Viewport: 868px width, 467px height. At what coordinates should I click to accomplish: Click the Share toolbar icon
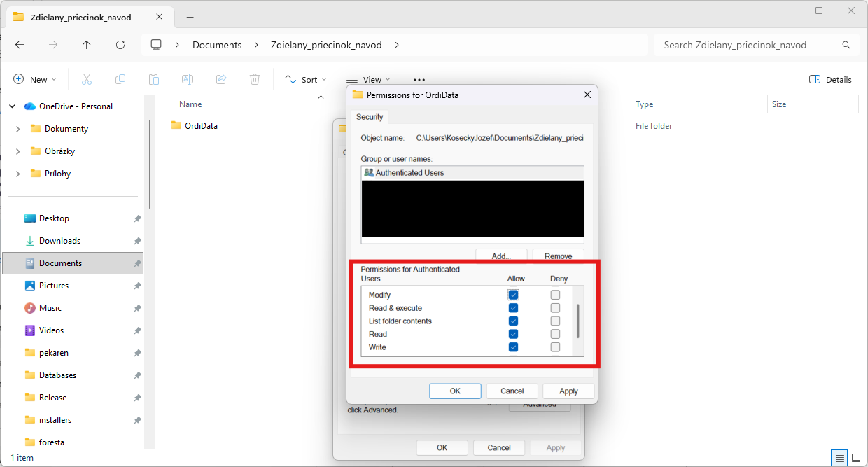(221, 79)
